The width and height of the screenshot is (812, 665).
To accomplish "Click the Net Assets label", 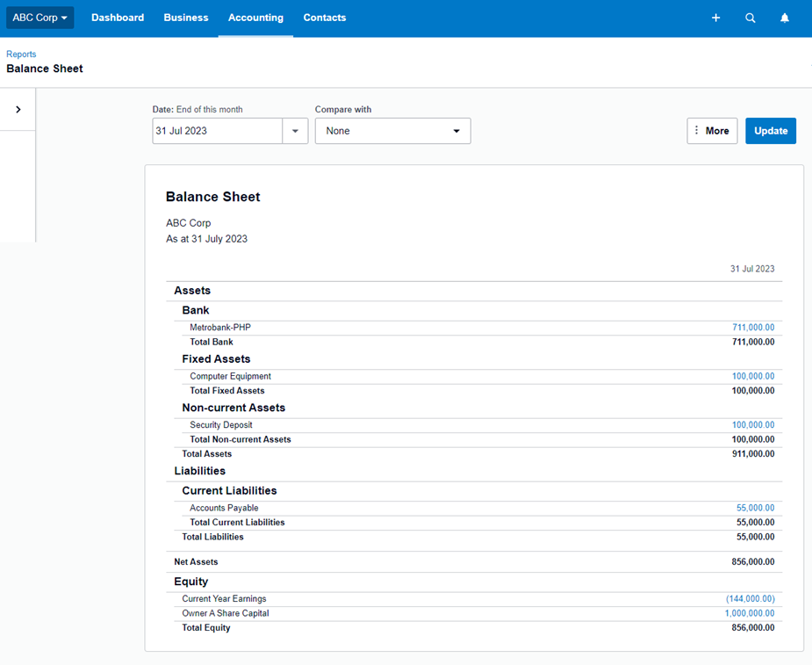I will (196, 562).
